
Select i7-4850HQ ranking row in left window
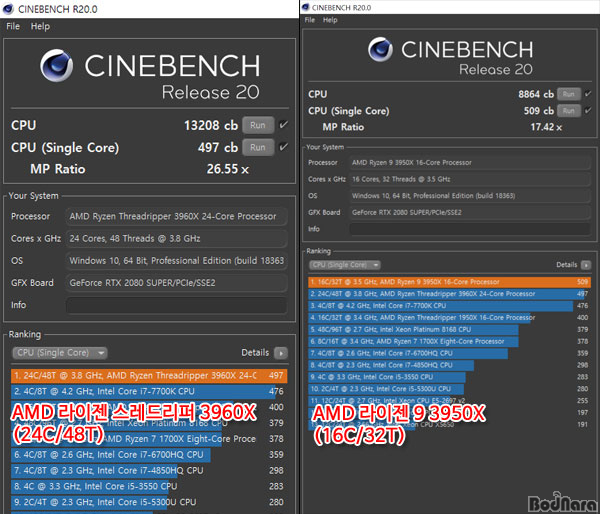[x=149, y=471]
